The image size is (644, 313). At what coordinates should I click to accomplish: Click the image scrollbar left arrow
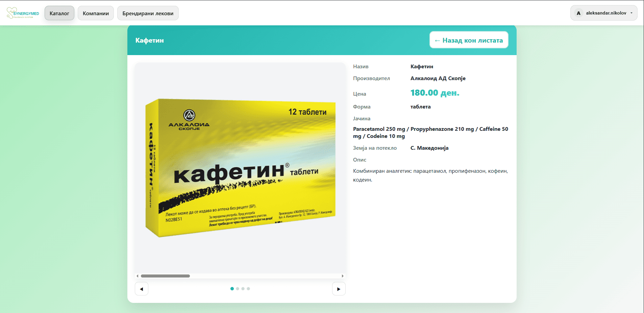coord(137,276)
